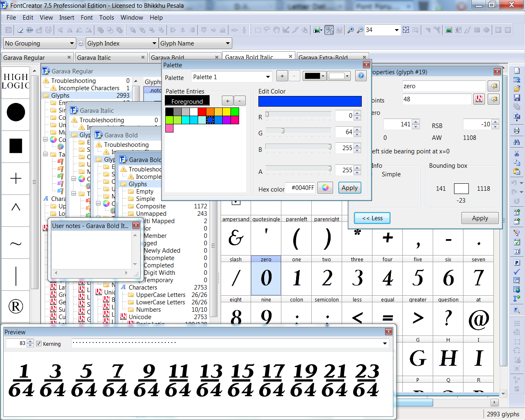The width and height of the screenshot is (525, 420).
Task: Click the zoom in magnifier icon
Action: (350, 30)
